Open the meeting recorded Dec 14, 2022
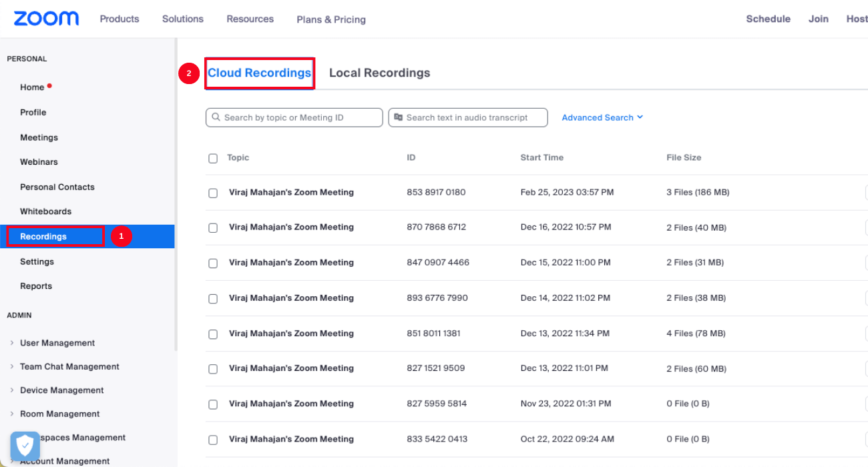Image resolution: width=868 pixels, height=467 pixels. [x=291, y=298]
